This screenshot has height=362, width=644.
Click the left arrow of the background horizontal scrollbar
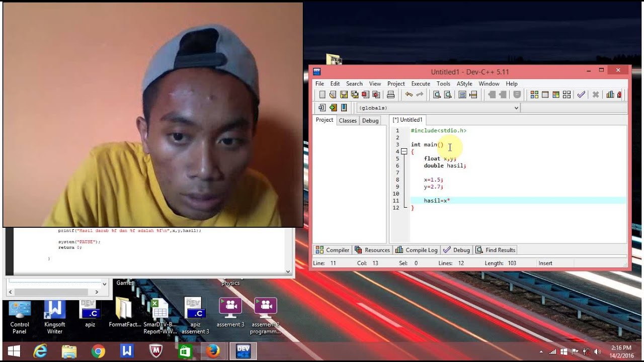12,292
